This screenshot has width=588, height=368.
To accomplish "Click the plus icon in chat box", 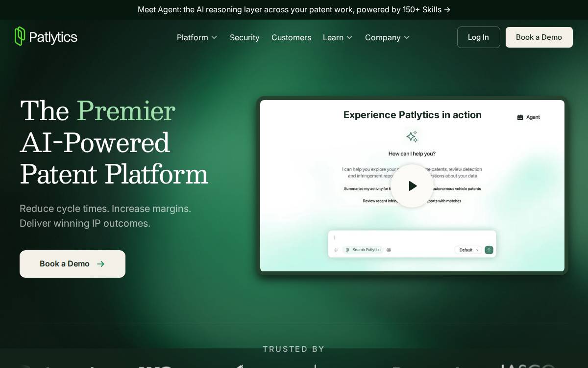I will (336, 250).
